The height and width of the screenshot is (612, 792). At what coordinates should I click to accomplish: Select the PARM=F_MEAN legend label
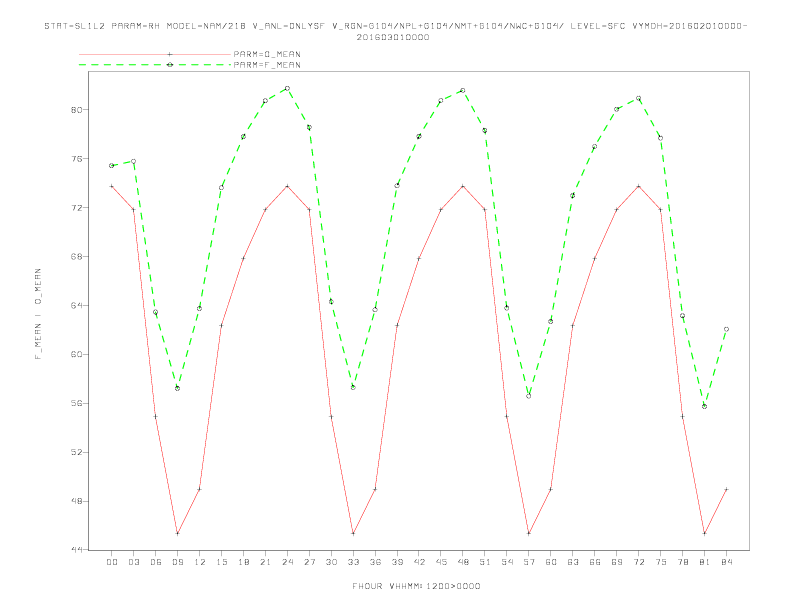click(267, 65)
